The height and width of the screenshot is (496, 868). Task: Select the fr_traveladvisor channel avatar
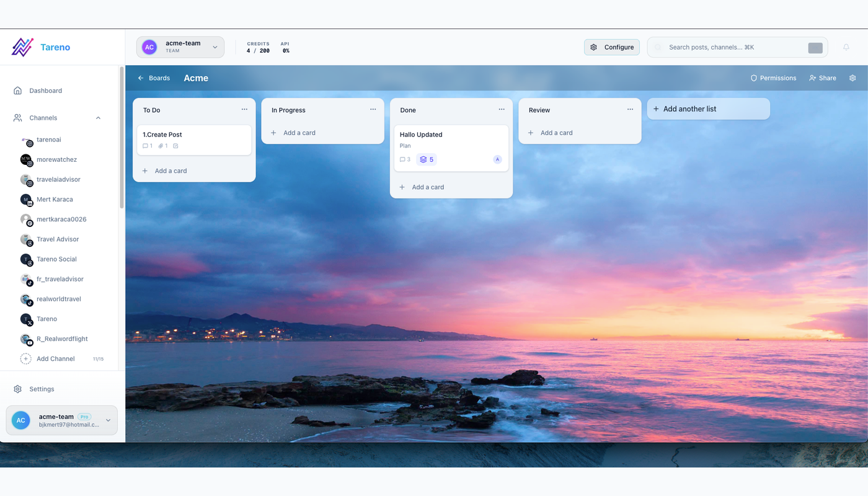click(26, 279)
